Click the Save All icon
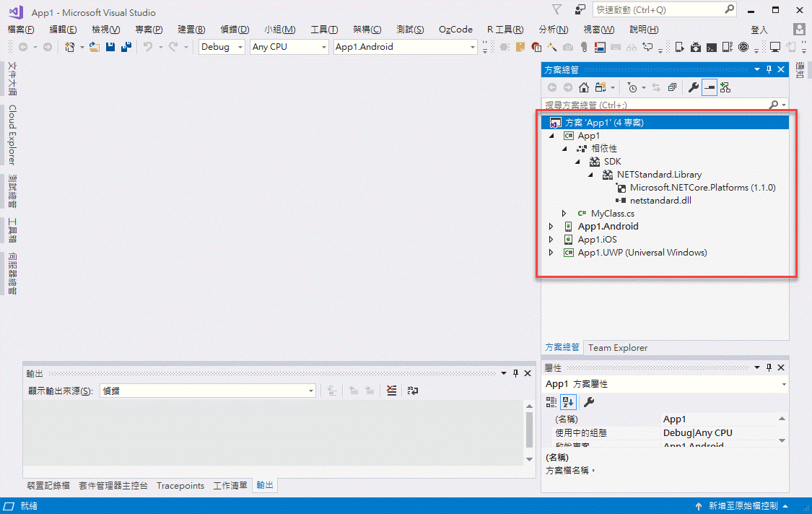Screen dimensions: 812x514 tap(126, 47)
